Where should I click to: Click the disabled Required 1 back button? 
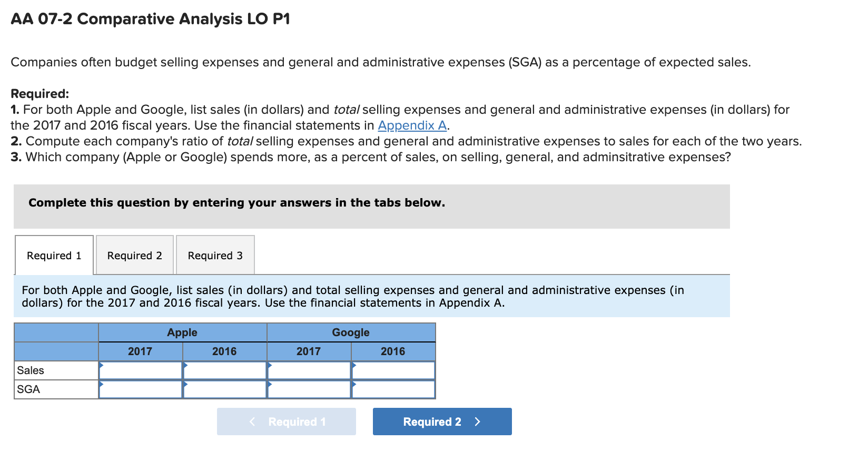[x=286, y=421]
